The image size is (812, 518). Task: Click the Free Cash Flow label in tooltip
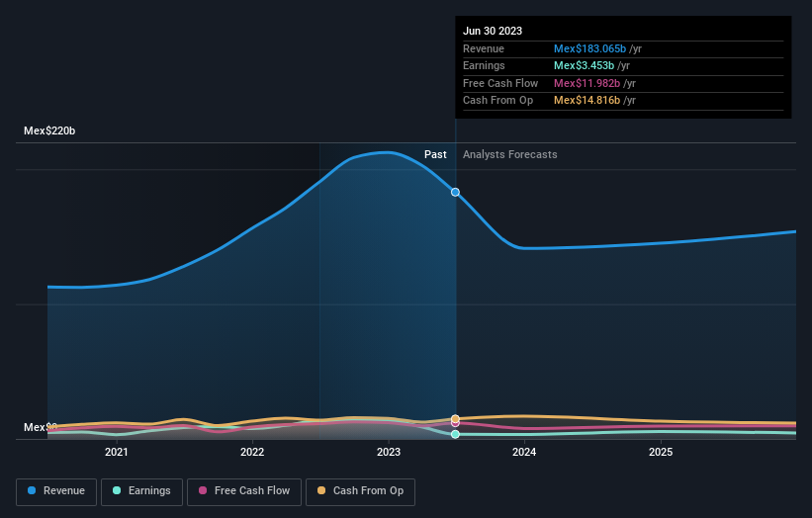pyautogui.click(x=500, y=83)
